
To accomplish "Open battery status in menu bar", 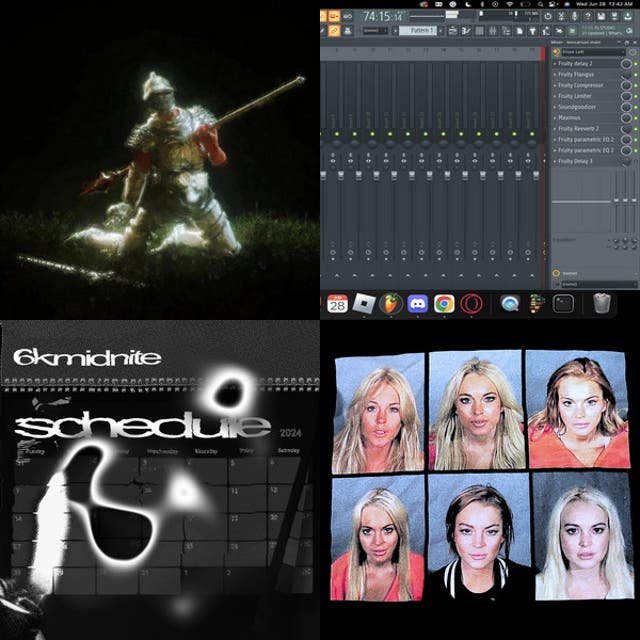I will (526, 4).
